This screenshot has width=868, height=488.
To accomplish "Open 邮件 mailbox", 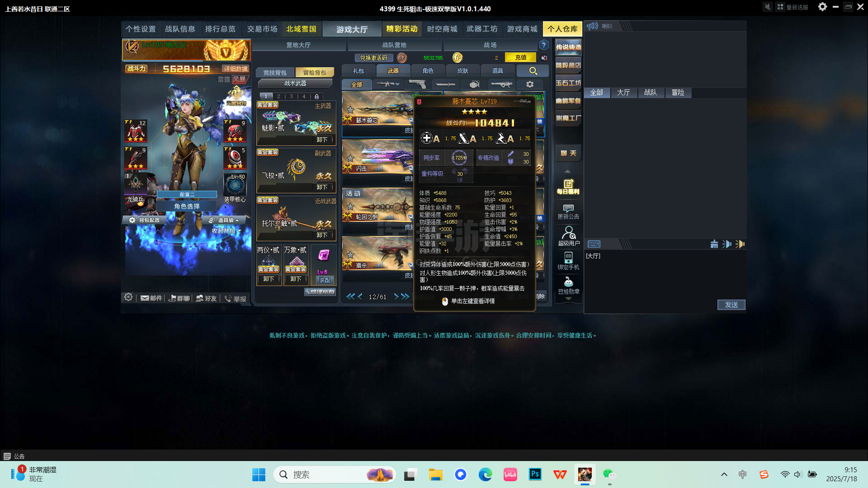I will (x=151, y=298).
